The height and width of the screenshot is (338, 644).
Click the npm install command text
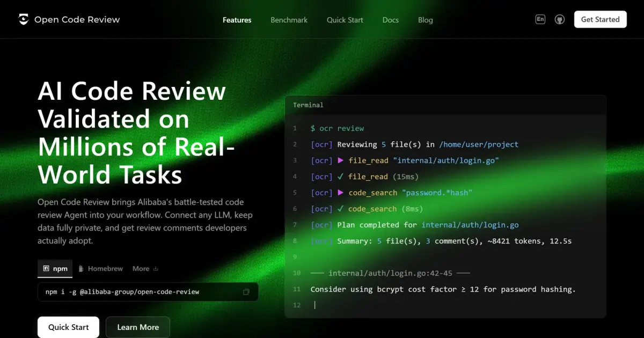coord(122,292)
